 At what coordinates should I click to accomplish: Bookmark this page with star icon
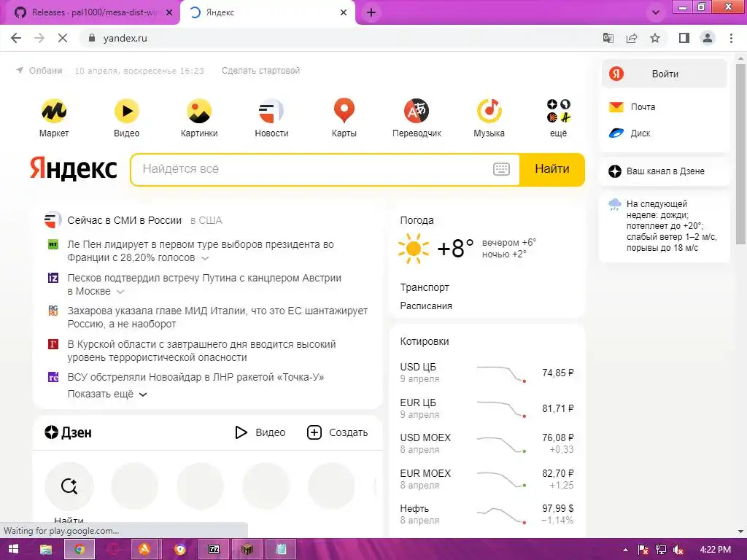(x=655, y=38)
